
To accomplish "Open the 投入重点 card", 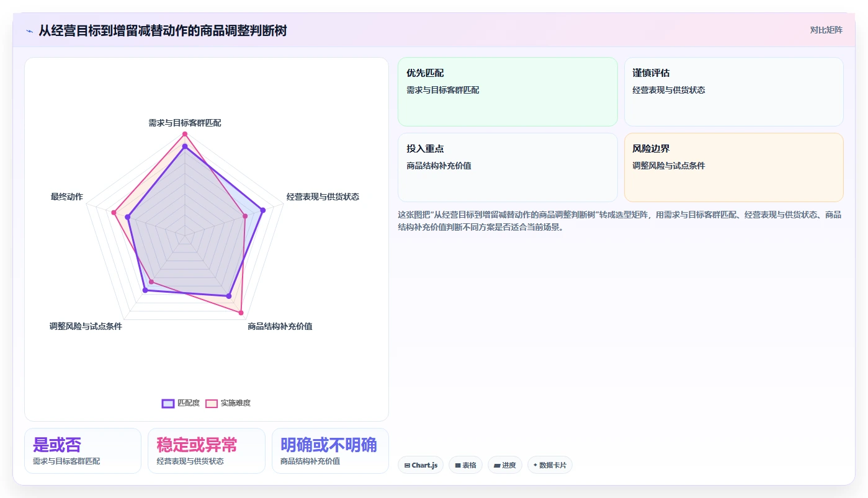I will 508,167.
